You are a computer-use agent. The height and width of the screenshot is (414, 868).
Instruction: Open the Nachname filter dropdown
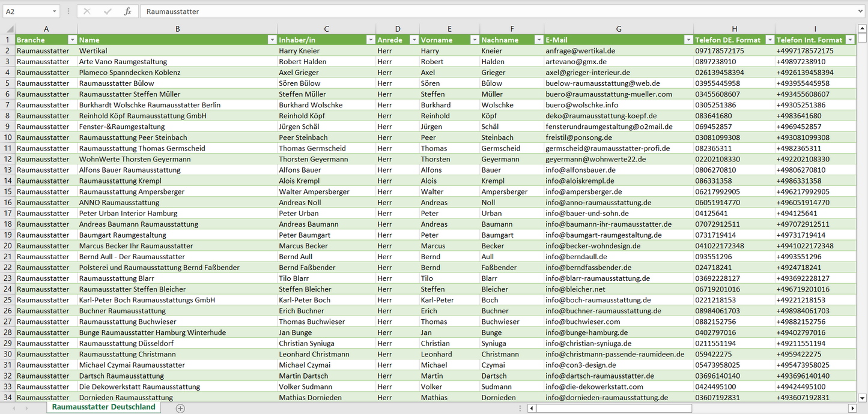pyautogui.click(x=538, y=40)
